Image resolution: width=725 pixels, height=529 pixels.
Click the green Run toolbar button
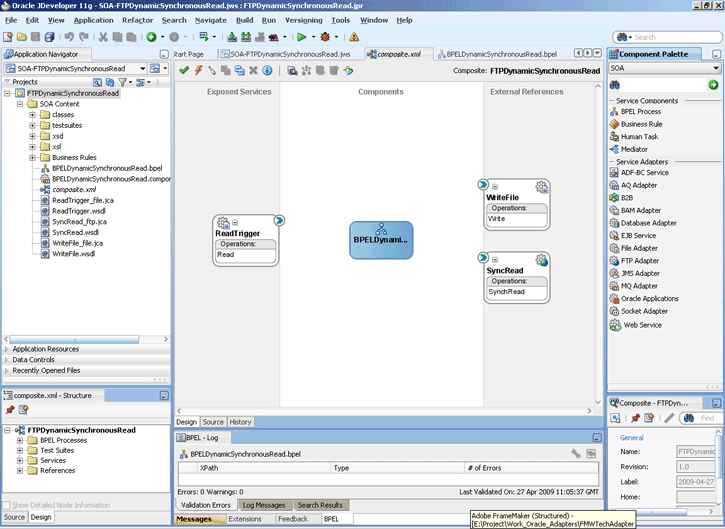(299, 37)
